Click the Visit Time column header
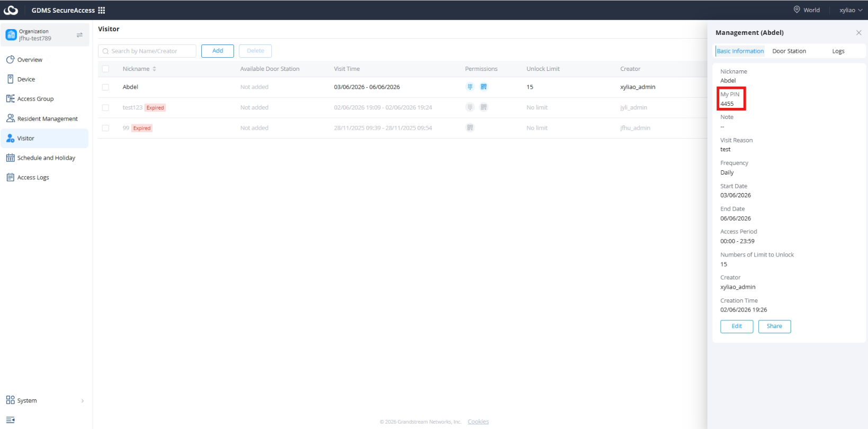The image size is (868, 429). (x=347, y=69)
